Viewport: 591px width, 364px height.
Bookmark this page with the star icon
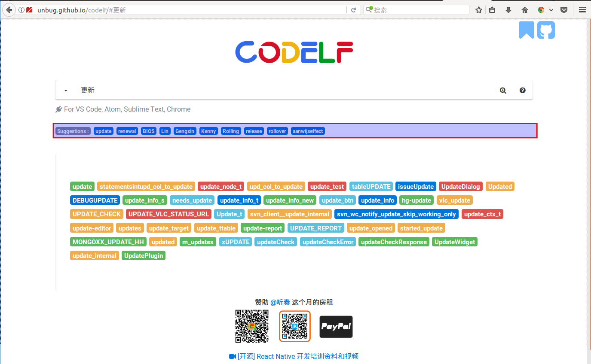[x=479, y=10]
